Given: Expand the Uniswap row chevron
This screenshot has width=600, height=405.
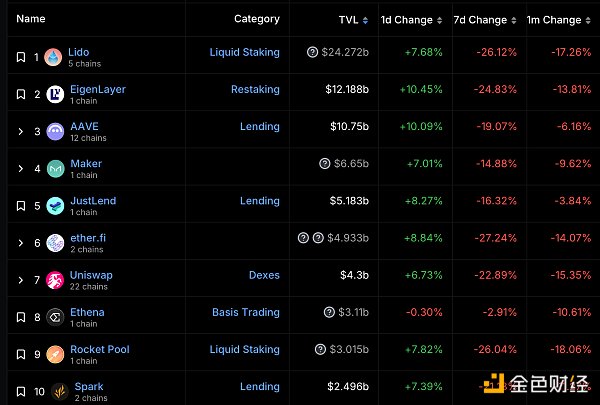Looking at the screenshot, I should [21, 281].
